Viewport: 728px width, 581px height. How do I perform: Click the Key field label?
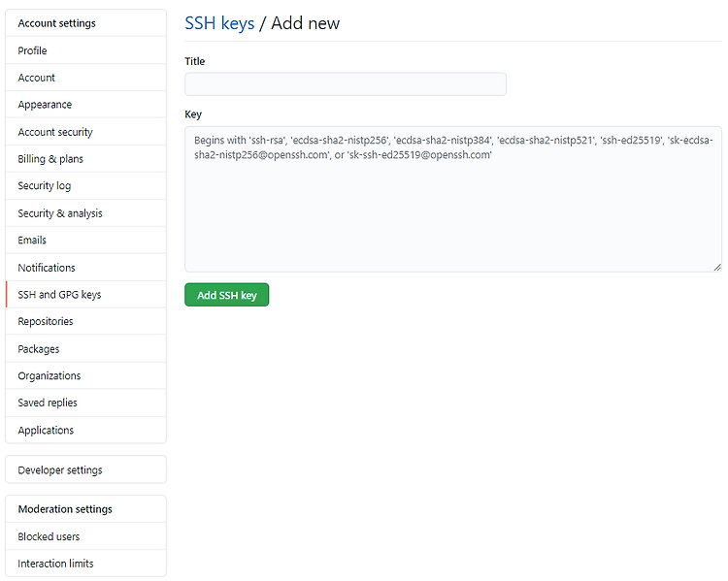click(193, 114)
